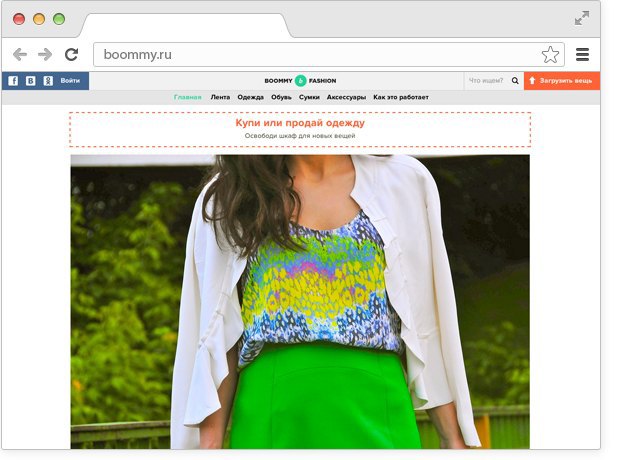Sign in with Facebook icon

[14, 80]
